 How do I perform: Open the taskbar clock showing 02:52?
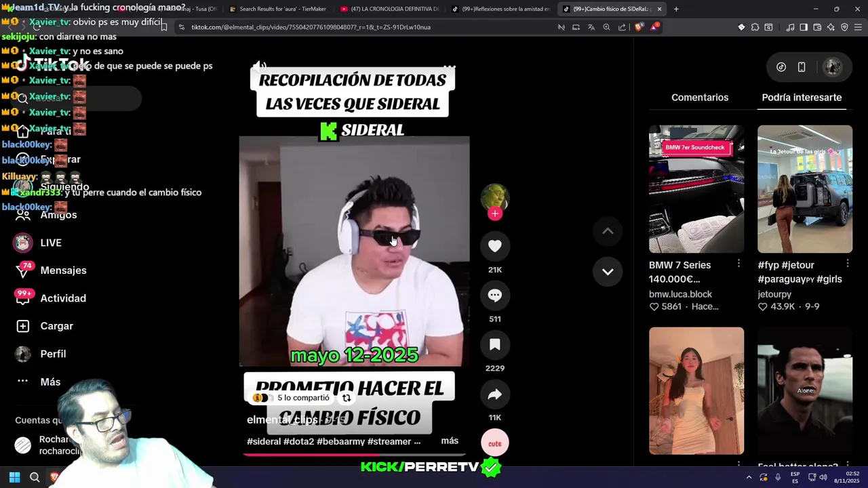[847, 477]
